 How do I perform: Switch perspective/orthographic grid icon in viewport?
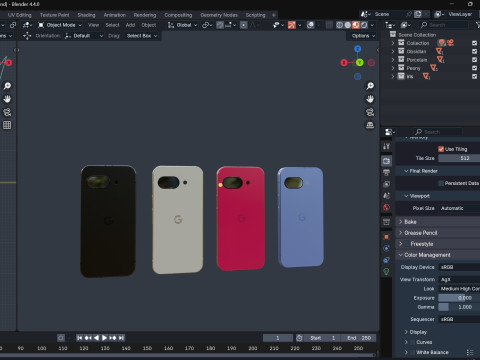pyautogui.click(x=370, y=125)
